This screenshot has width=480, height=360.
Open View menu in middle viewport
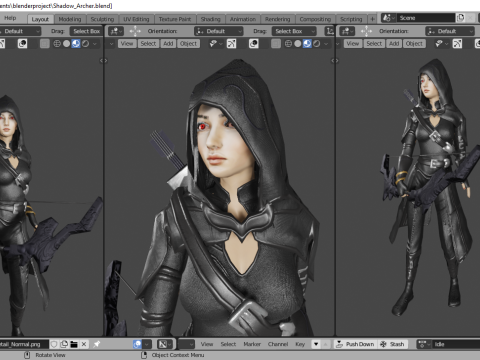(127, 44)
